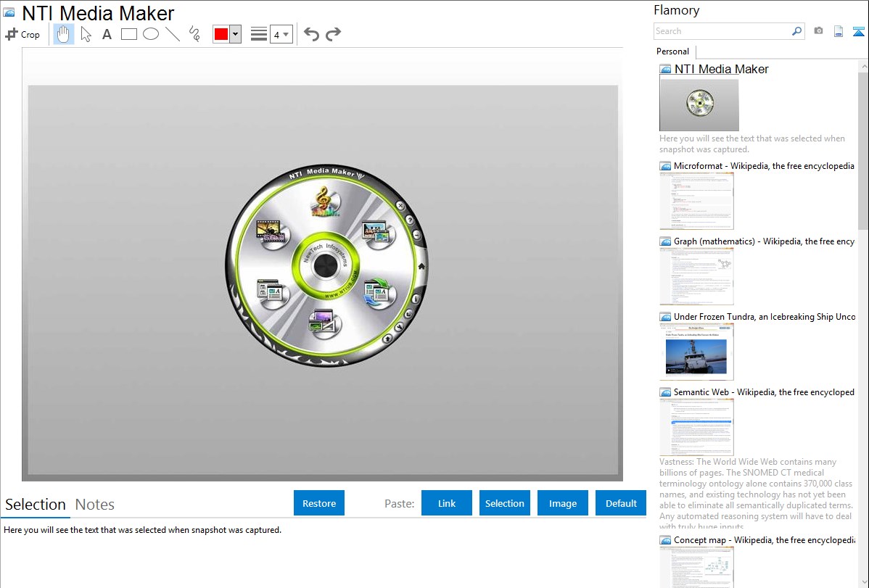
Task: Select the straight line tool
Action: coord(173,34)
